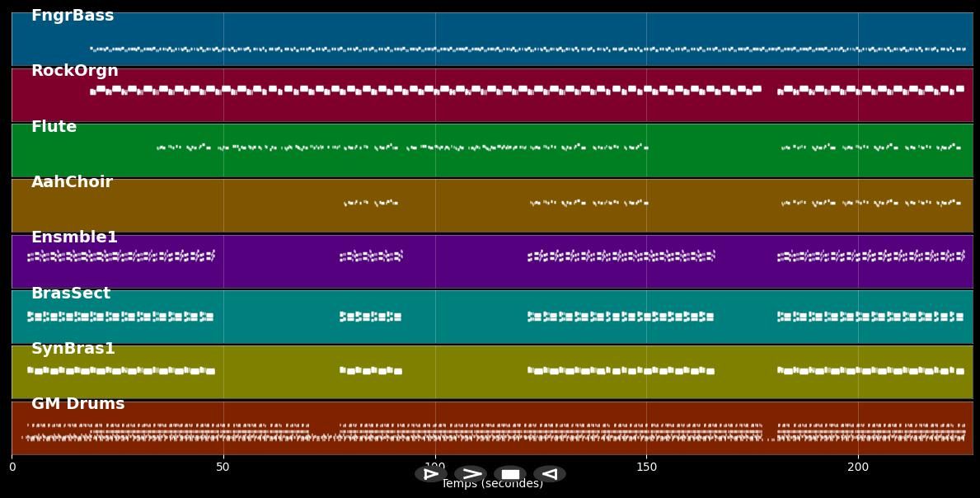Select the AahChoir track label

pyautogui.click(x=71, y=181)
